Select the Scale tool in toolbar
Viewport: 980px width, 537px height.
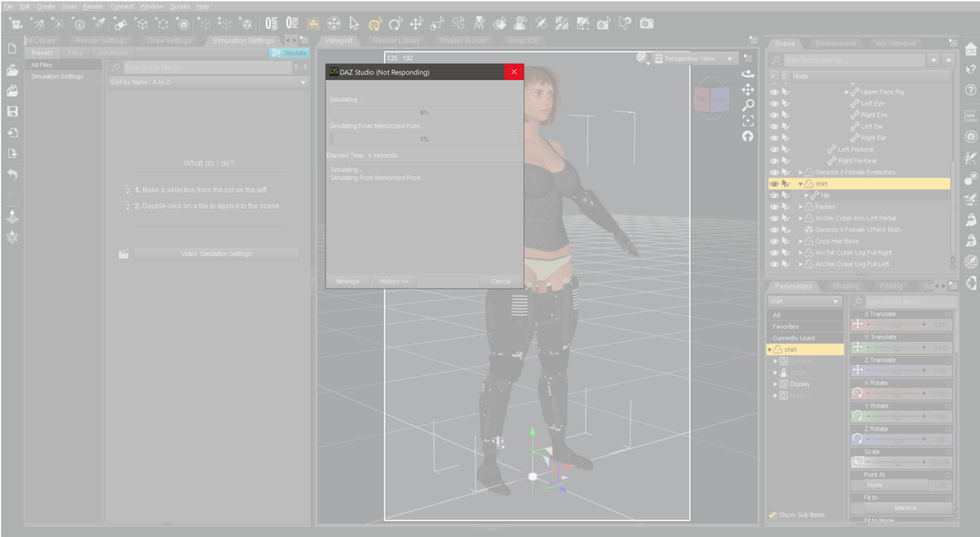pos(437,24)
